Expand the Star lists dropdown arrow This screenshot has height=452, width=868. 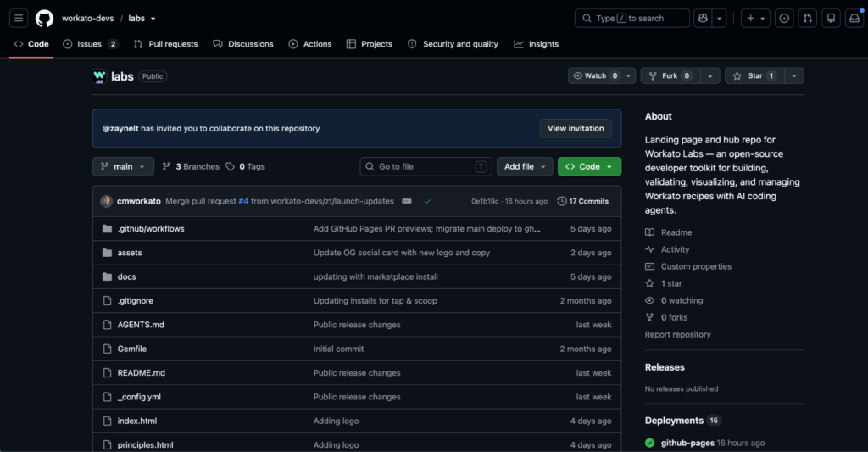793,75
